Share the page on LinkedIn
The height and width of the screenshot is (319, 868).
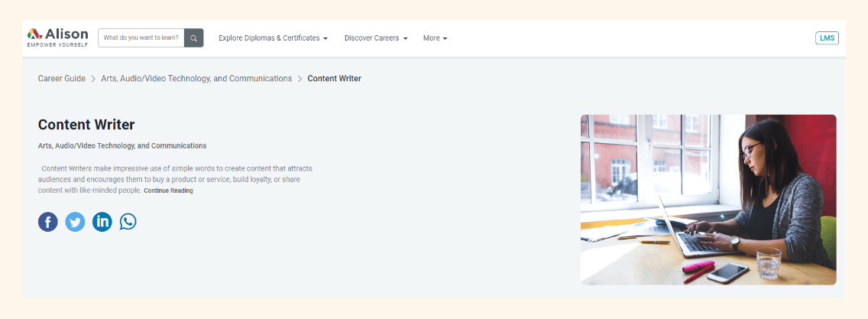pyautogui.click(x=102, y=222)
